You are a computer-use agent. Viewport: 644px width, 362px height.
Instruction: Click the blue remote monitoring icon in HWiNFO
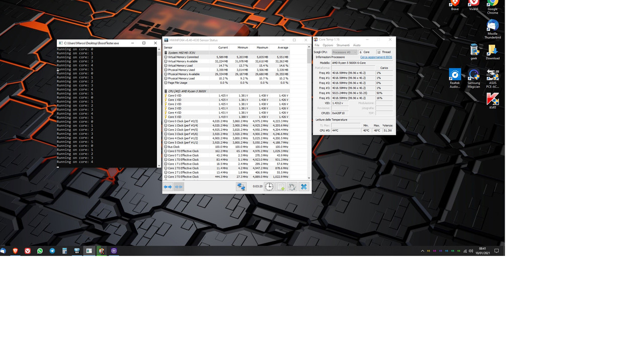[241, 187]
